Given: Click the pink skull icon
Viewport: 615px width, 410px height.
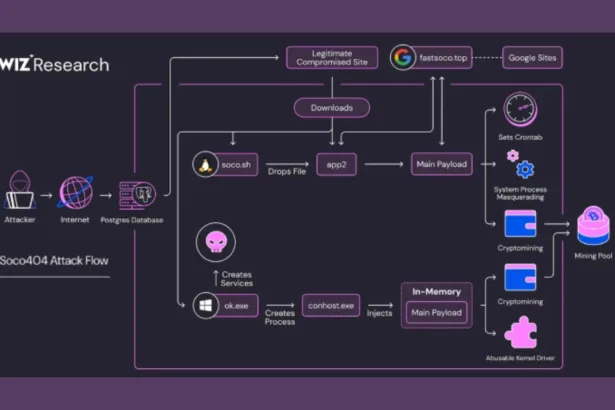Looking at the screenshot, I should click(x=216, y=242).
